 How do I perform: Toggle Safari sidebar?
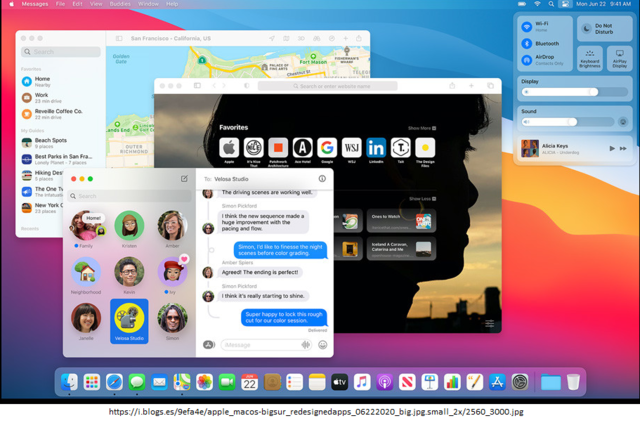[x=197, y=86]
